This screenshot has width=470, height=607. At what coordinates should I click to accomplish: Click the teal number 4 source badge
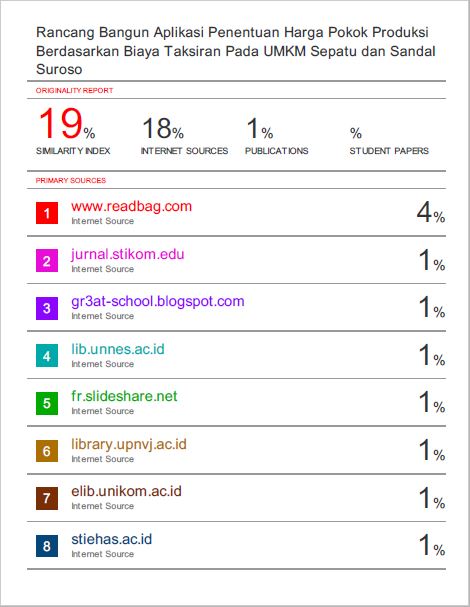[x=47, y=355]
